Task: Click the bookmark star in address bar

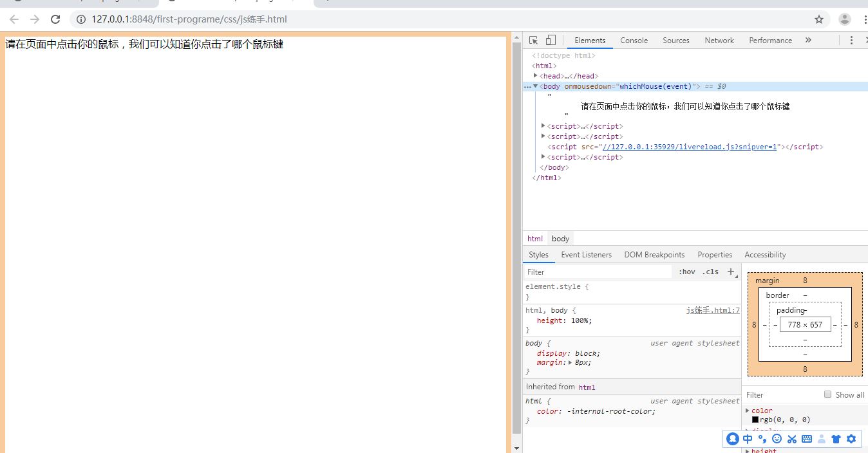Action: (818, 19)
